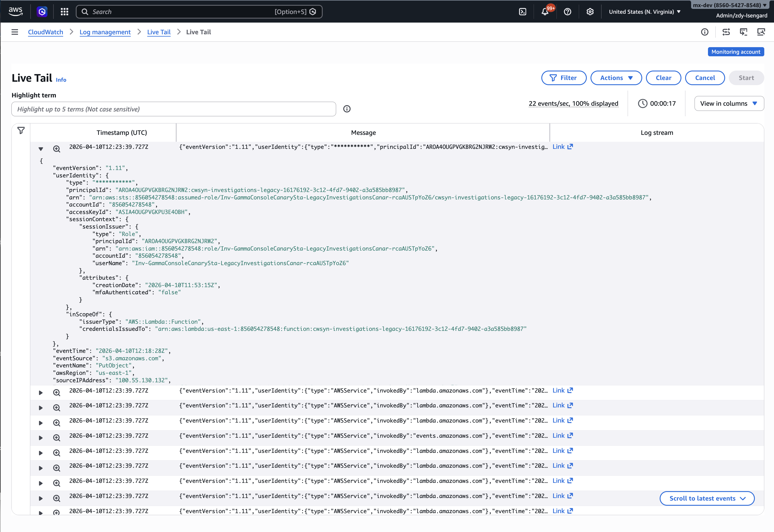Click the magnifier icon on the expanded first log row
Screen dimensions: 774x532
57,149
